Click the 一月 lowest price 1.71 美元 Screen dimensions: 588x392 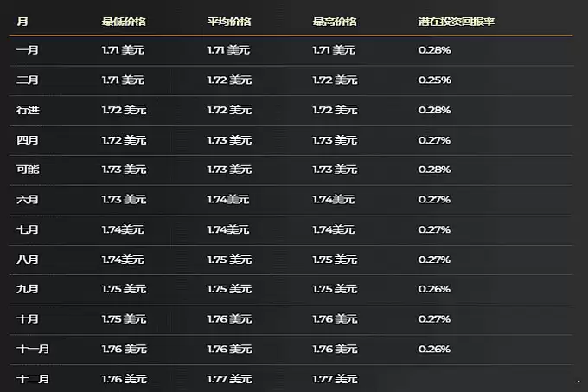click(x=124, y=51)
